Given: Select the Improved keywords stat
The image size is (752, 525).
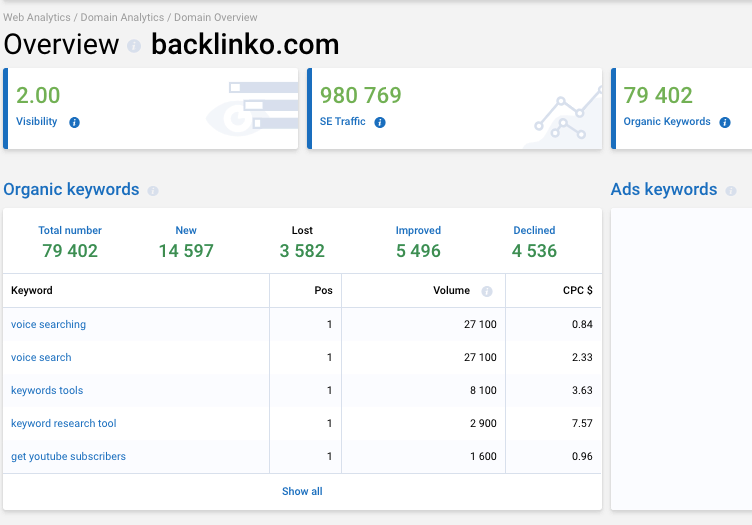Looking at the screenshot, I should (418, 250).
